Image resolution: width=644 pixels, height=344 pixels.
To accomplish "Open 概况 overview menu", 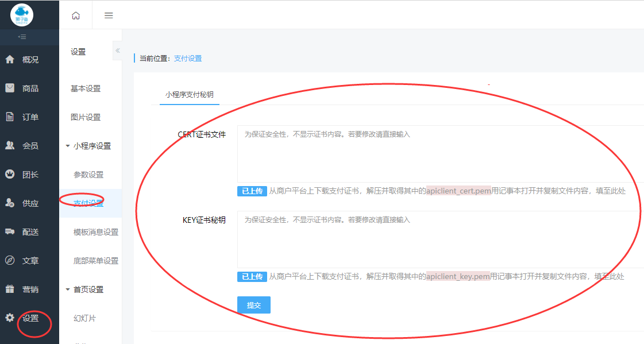I will (x=30, y=60).
